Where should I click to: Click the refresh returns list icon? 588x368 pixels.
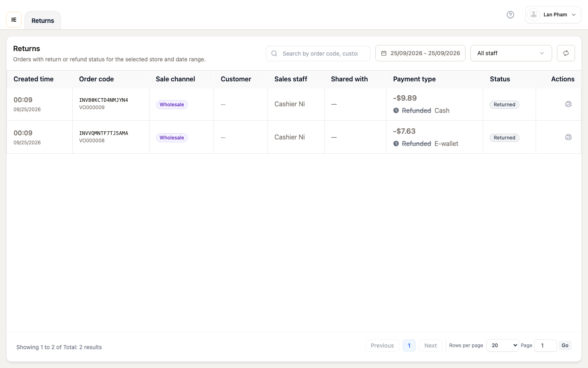(x=566, y=53)
